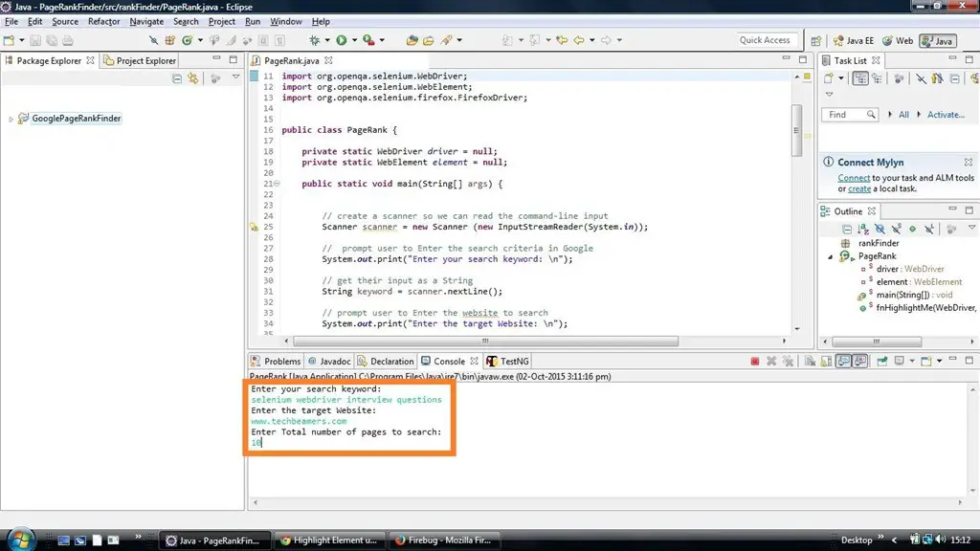
Task: Switch to the Java EE perspective
Action: pyautogui.click(x=853, y=41)
